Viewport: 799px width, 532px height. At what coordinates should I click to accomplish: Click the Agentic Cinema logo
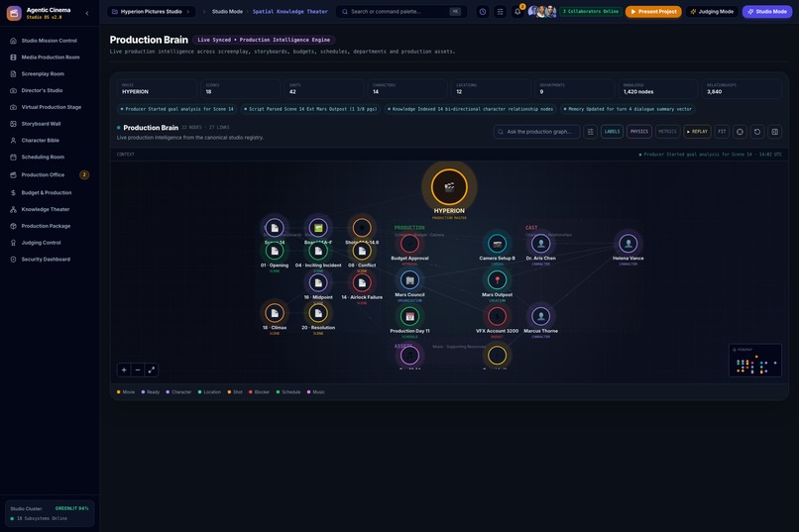[14, 13]
